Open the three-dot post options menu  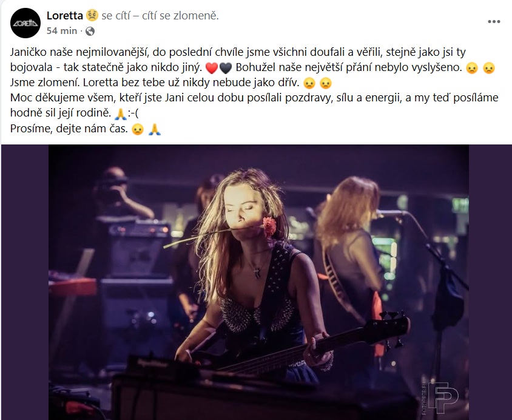(494, 22)
